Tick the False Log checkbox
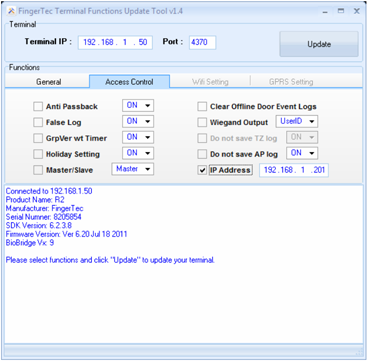 (x=38, y=122)
